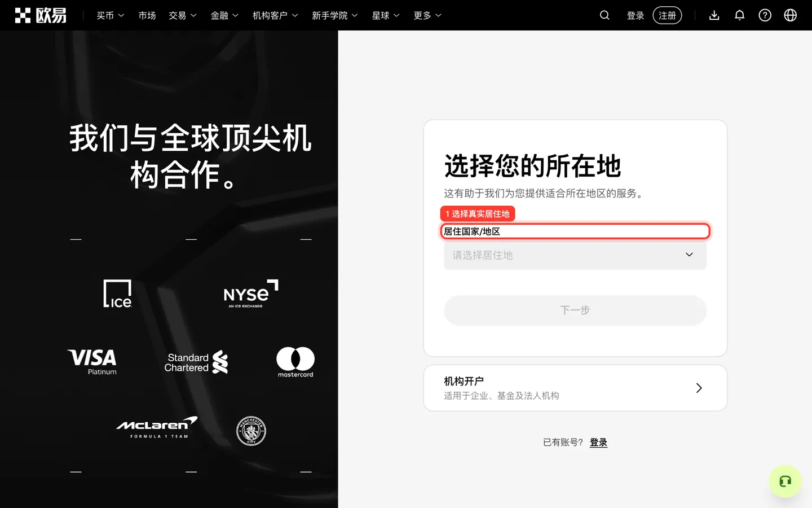Open the language globe icon

[x=791, y=15]
